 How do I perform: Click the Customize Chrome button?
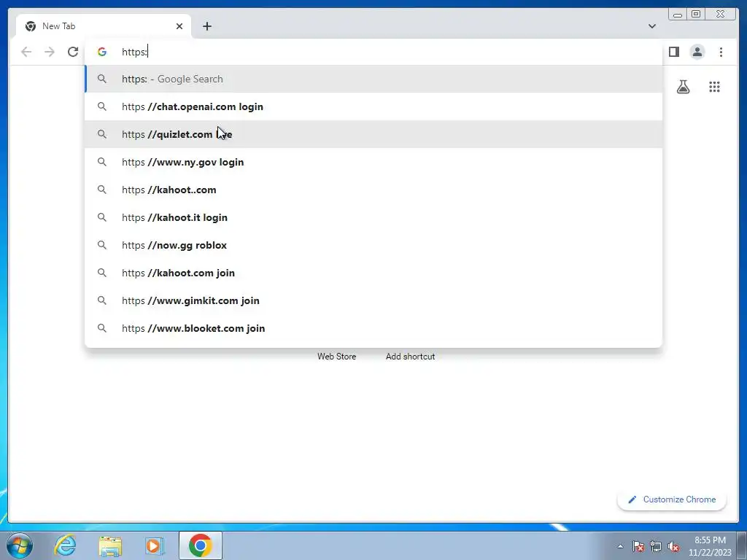[x=672, y=499]
